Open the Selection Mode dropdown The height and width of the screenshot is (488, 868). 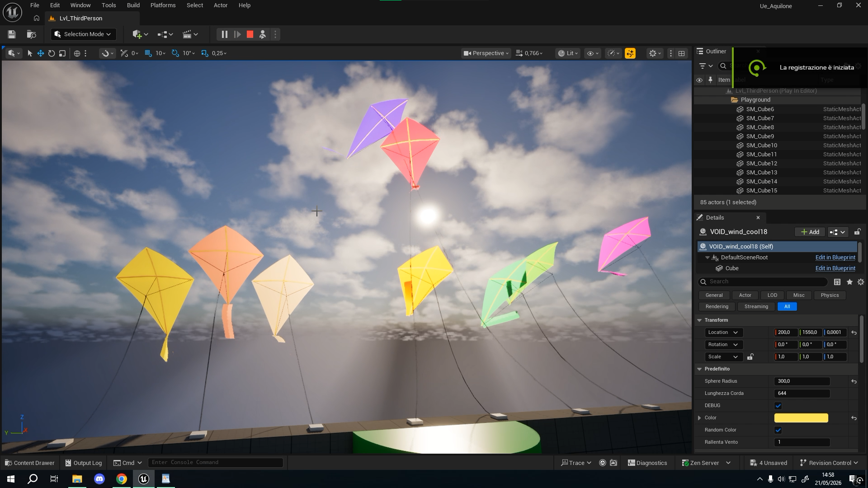84,34
